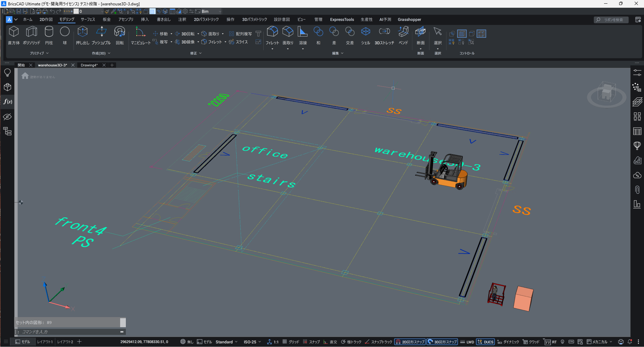Toggle 2D図形スナップ in status bar
Image resolution: width=644 pixels, height=347 pixels.
[410, 342]
